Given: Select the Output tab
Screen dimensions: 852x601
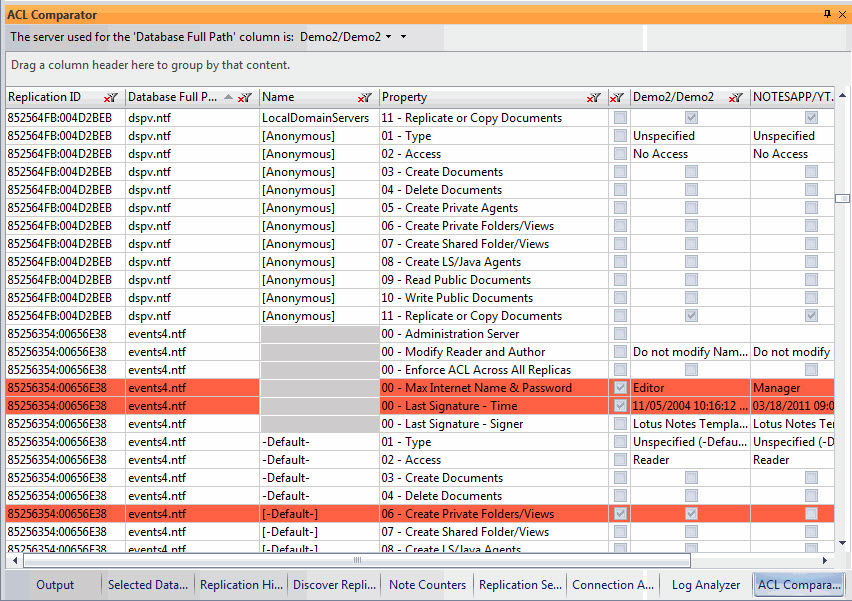Looking at the screenshot, I should coord(55,585).
